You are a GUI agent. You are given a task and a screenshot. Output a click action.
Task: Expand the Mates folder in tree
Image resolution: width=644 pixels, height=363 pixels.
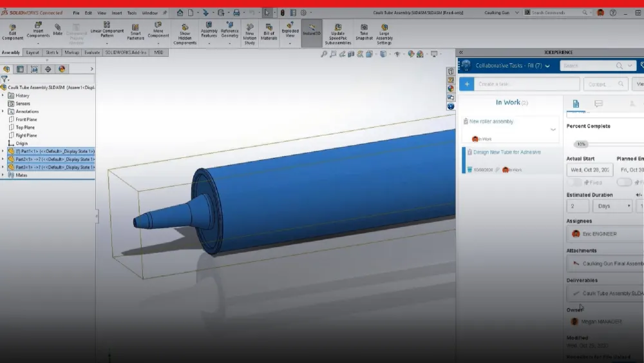(3, 175)
